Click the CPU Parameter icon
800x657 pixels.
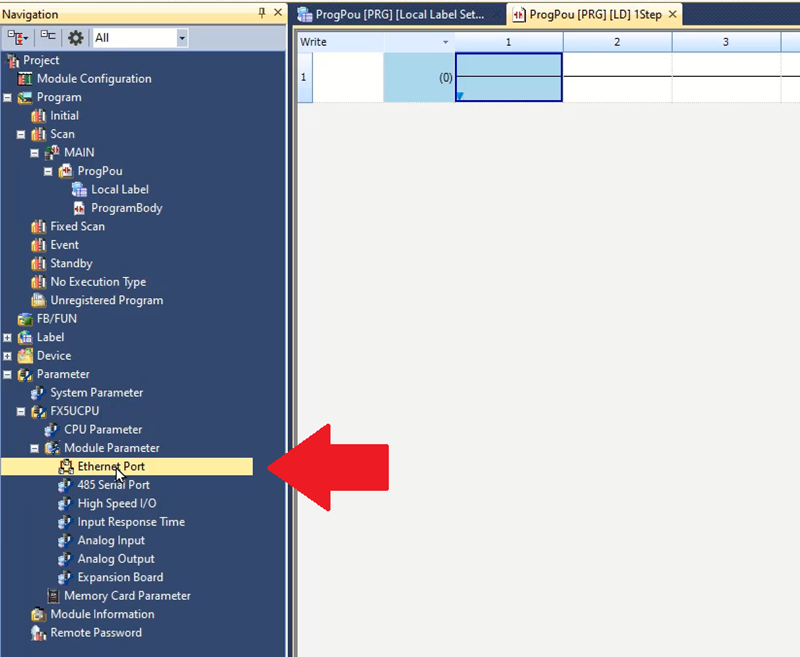pos(52,429)
